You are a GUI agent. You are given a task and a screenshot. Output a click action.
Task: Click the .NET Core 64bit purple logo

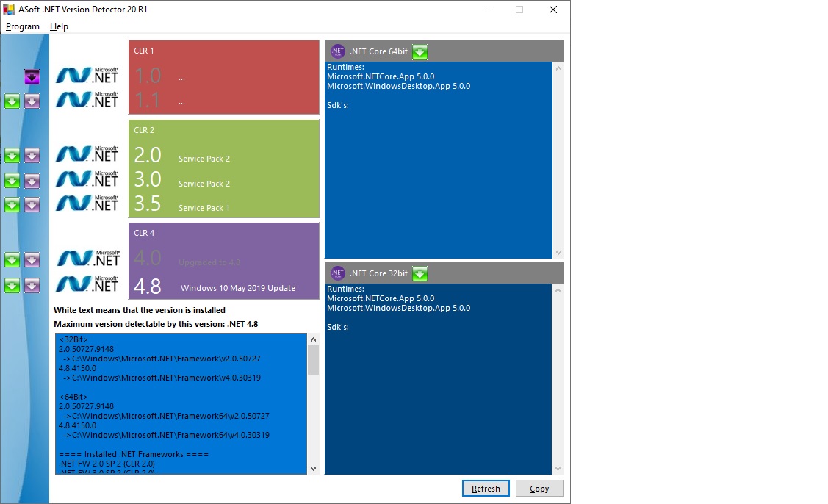(338, 51)
